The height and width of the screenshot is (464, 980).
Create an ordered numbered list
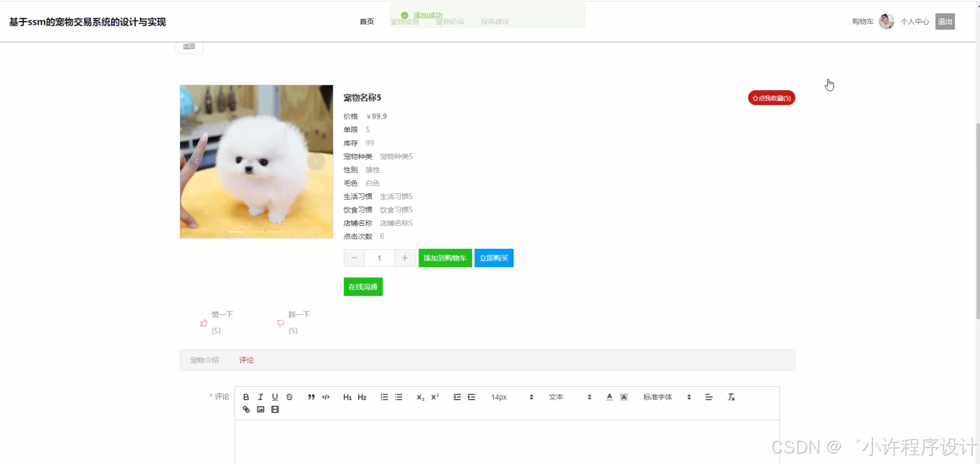coord(384,397)
